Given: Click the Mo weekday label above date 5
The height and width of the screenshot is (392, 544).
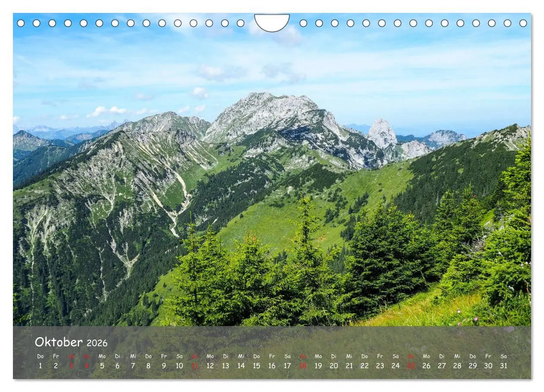Looking at the screenshot, I should 102,357.
